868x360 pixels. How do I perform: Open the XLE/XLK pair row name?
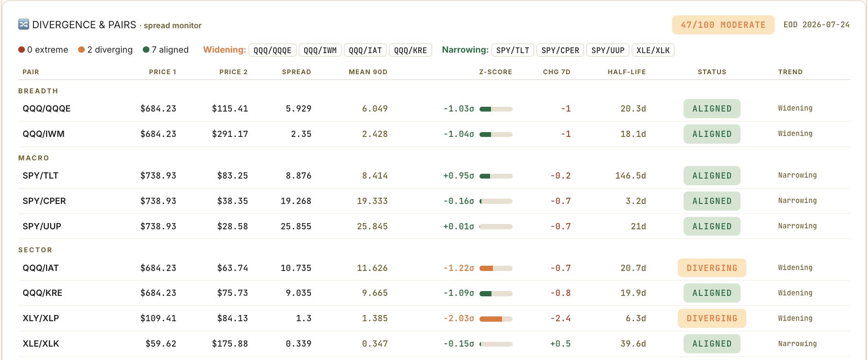pos(41,344)
